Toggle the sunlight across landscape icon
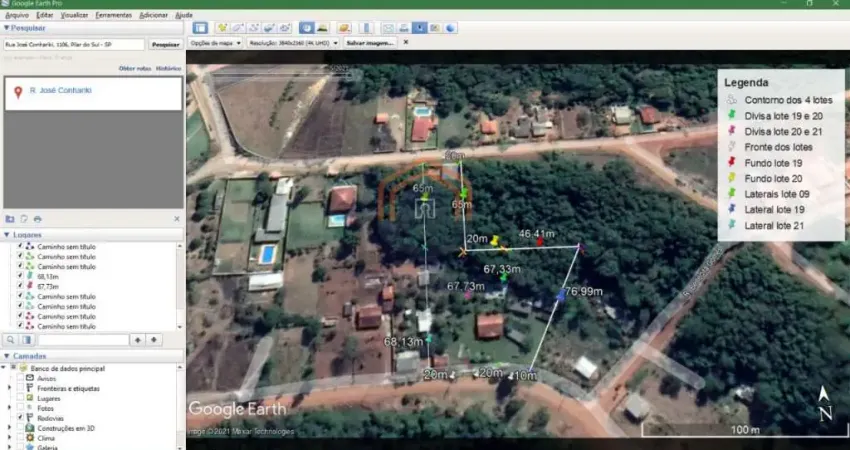850x450 pixels. tap(323, 28)
